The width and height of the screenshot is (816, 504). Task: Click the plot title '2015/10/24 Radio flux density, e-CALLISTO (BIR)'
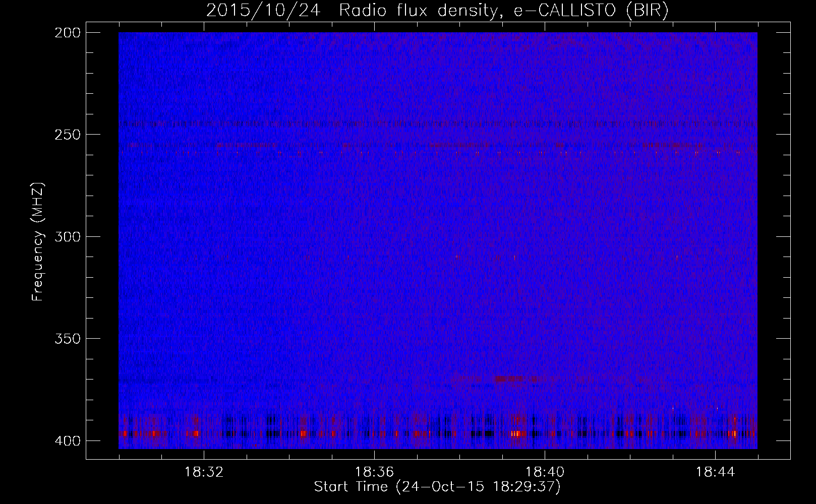437,11
